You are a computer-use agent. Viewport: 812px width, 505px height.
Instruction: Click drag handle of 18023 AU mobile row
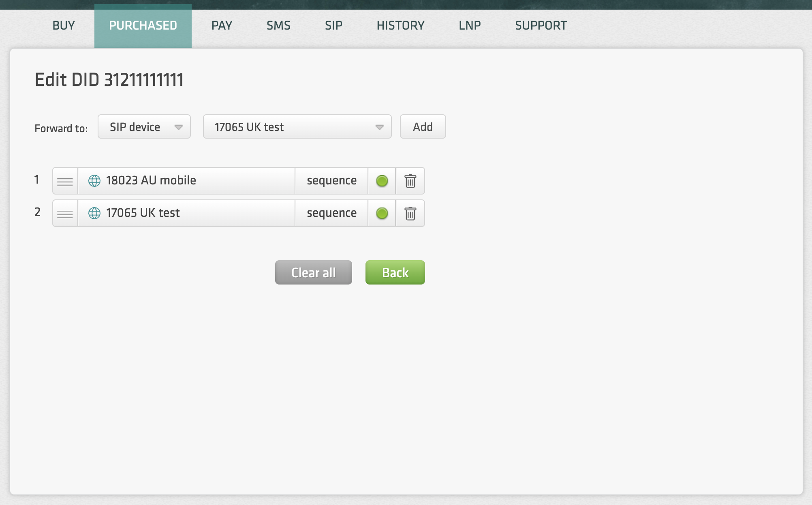pos(65,181)
